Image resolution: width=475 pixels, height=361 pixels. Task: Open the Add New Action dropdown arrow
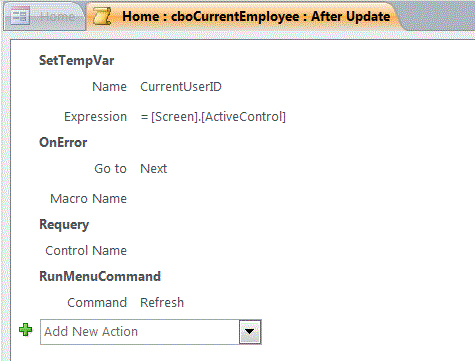coord(250,332)
